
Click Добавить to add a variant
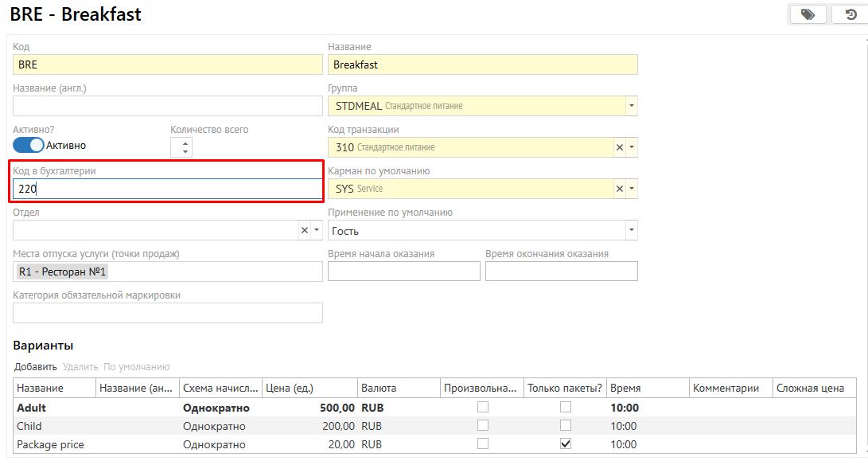point(35,367)
